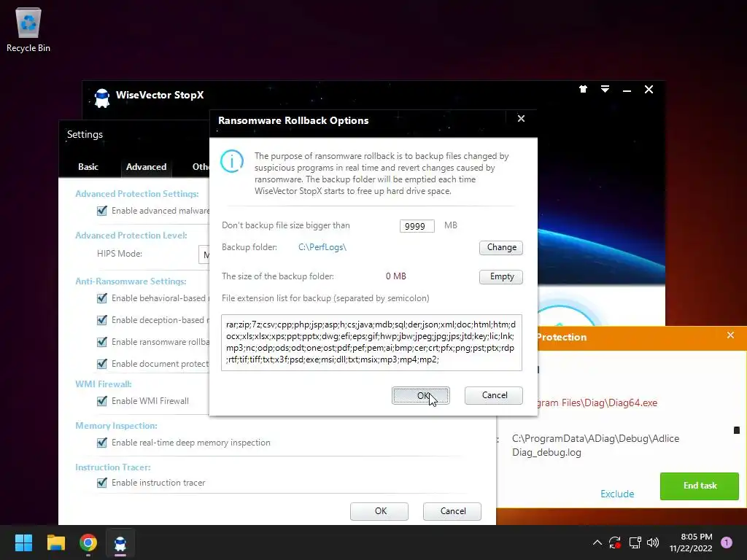Viewport: 747px width, 560px height.
Task: Launch Google Chrome from the taskbar
Action: click(88, 542)
